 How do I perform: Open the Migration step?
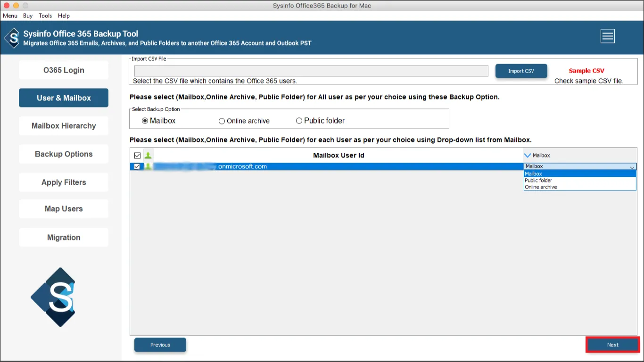click(x=64, y=238)
